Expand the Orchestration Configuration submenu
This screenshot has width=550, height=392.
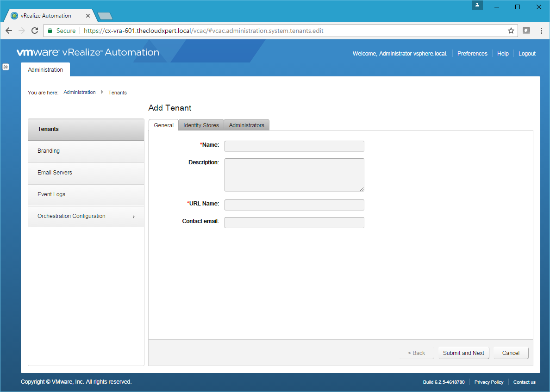click(x=133, y=217)
